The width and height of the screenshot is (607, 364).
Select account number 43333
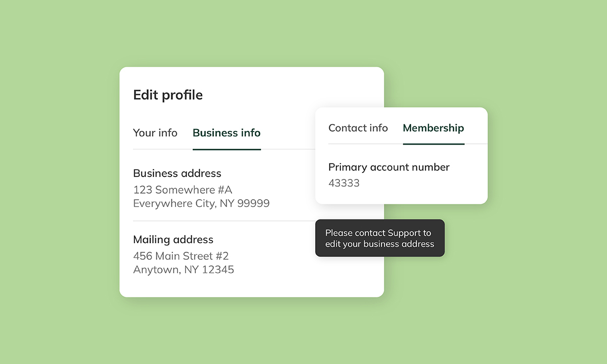[x=344, y=183]
